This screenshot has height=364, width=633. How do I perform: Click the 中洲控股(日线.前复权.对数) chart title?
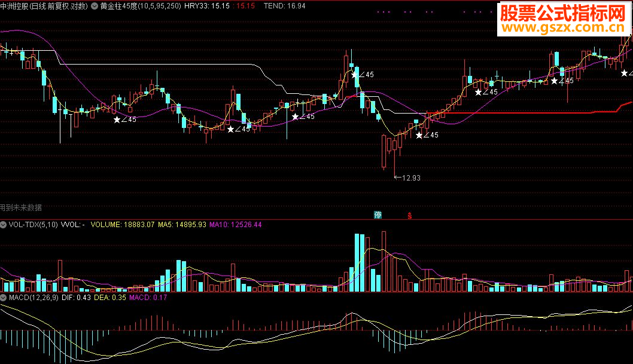point(44,6)
